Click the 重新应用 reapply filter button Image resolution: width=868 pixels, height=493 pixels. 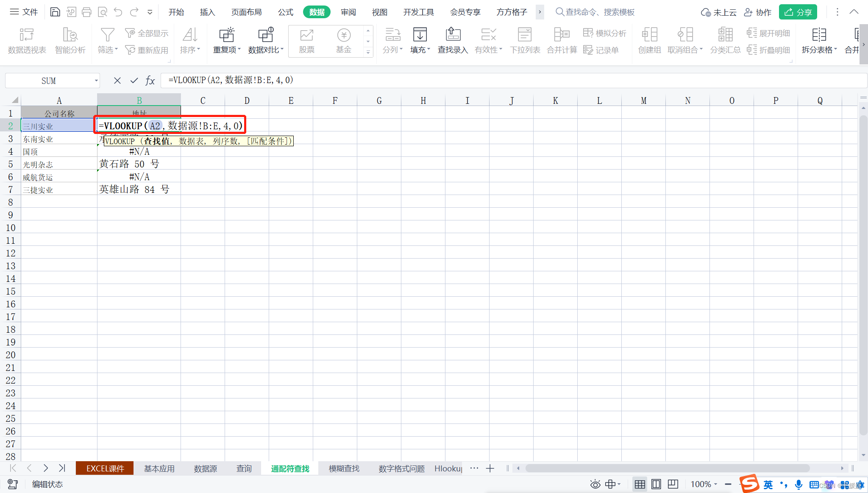tap(147, 50)
